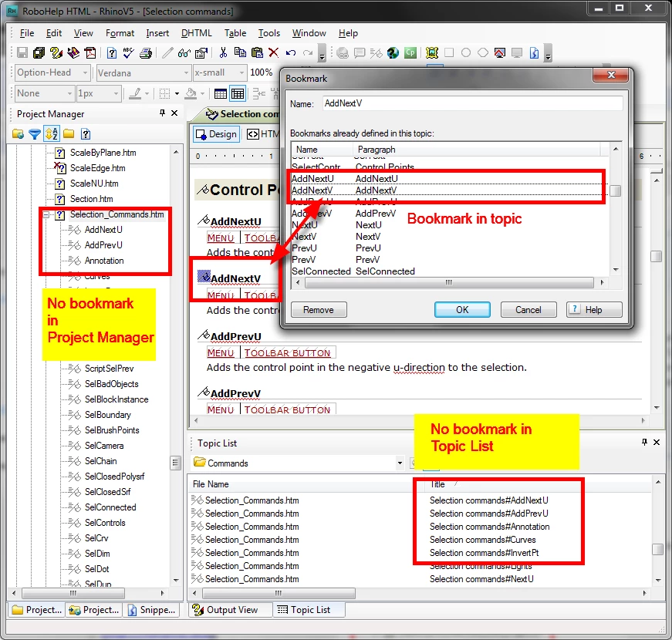
Task: Click the A-Z sort icon in Project Manager
Action: (x=52, y=134)
